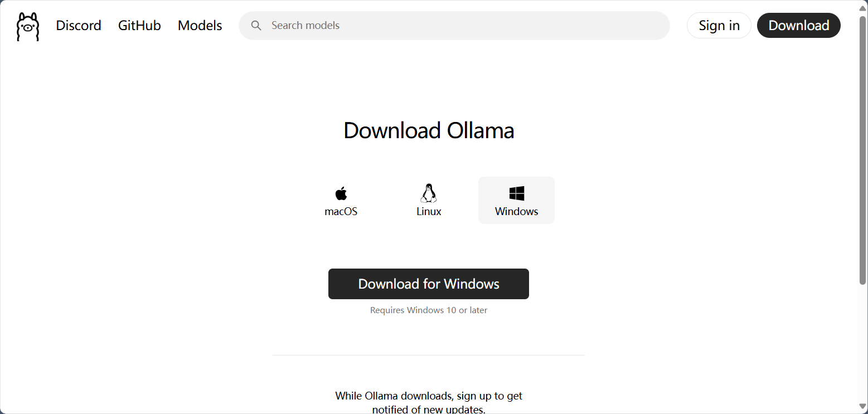The image size is (868, 414).
Task: Click the scrollbar down arrow
Action: (x=862, y=407)
